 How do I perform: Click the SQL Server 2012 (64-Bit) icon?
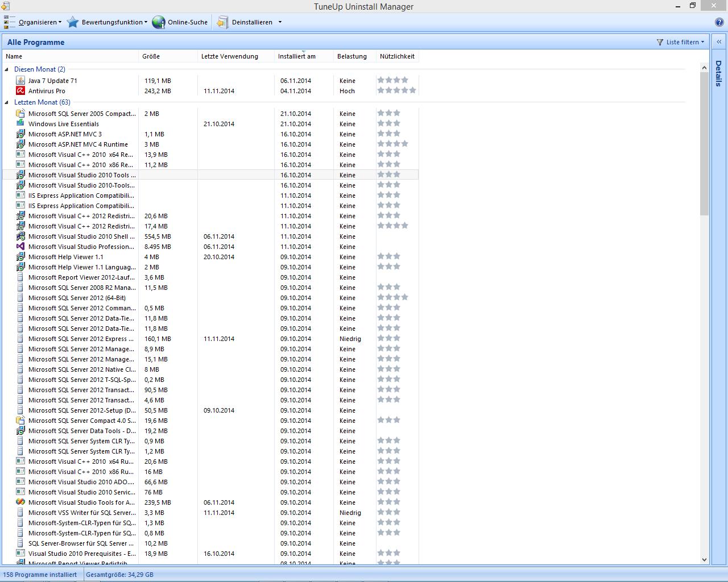click(20, 298)
